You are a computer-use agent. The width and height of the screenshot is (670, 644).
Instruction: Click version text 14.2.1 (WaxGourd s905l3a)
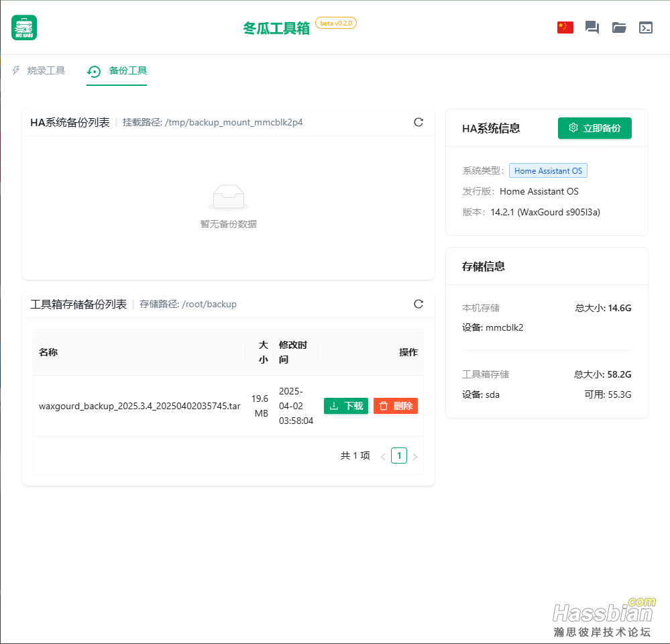click(x=545, y=212)
